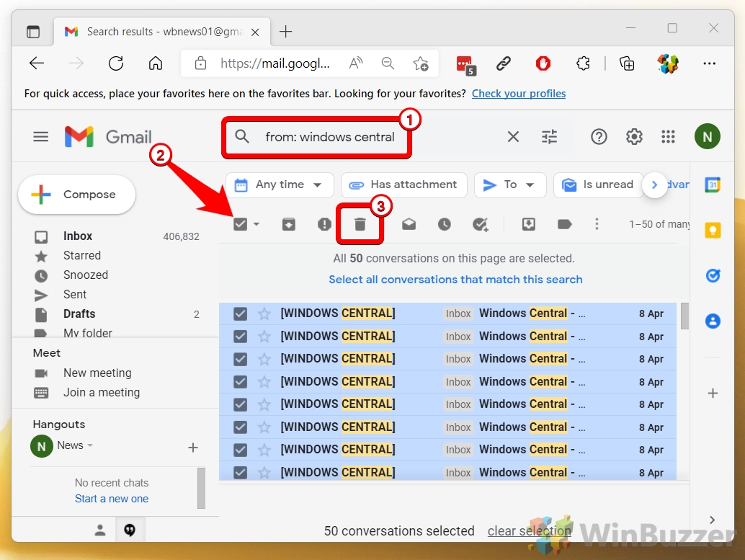Open the More options three-dot menu
The height and width of the screenshot is (560, 745).
click(x=597, y=224)
